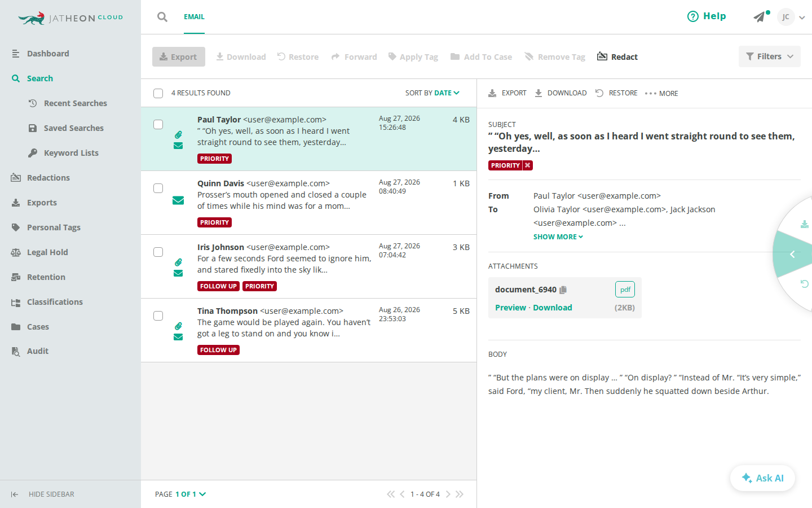Click attachment paperclip on Paul Taylor email

tap(178, 135)
